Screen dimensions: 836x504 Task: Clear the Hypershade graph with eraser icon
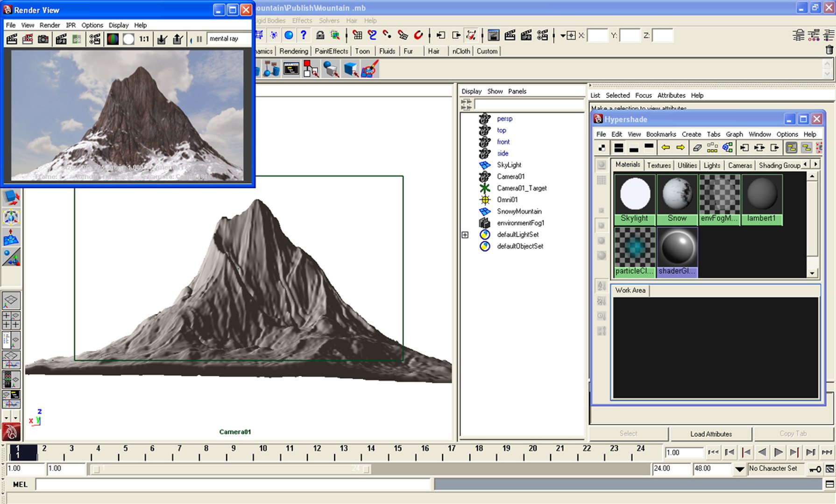(697, 148)
